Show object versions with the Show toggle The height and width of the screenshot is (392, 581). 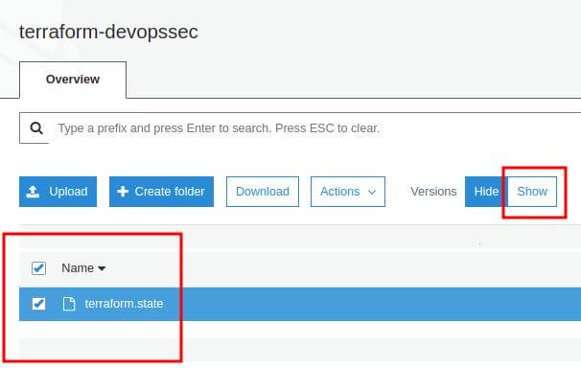coord(532,192)
